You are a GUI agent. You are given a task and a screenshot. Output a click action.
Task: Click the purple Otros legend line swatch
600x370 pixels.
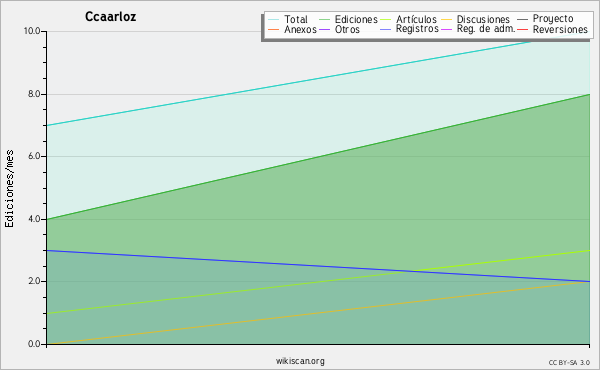tap(324, 29)
